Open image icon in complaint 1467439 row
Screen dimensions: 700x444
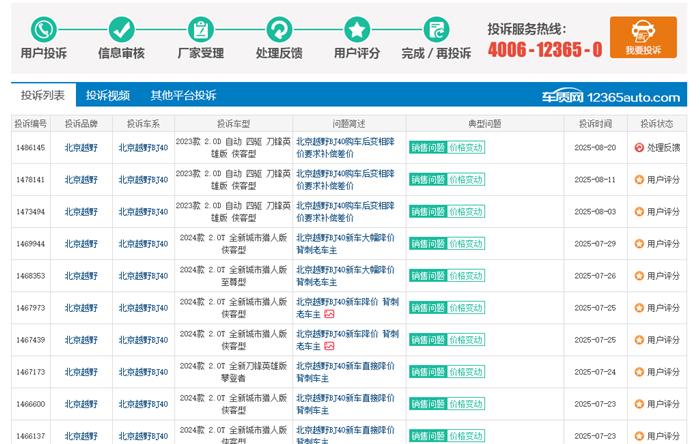click(x=329, y=346)
